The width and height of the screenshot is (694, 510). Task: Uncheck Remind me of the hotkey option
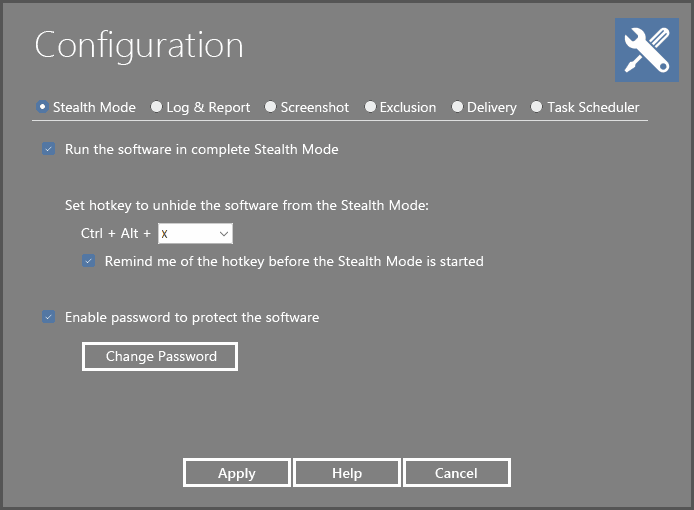click(x=88, y=261)
